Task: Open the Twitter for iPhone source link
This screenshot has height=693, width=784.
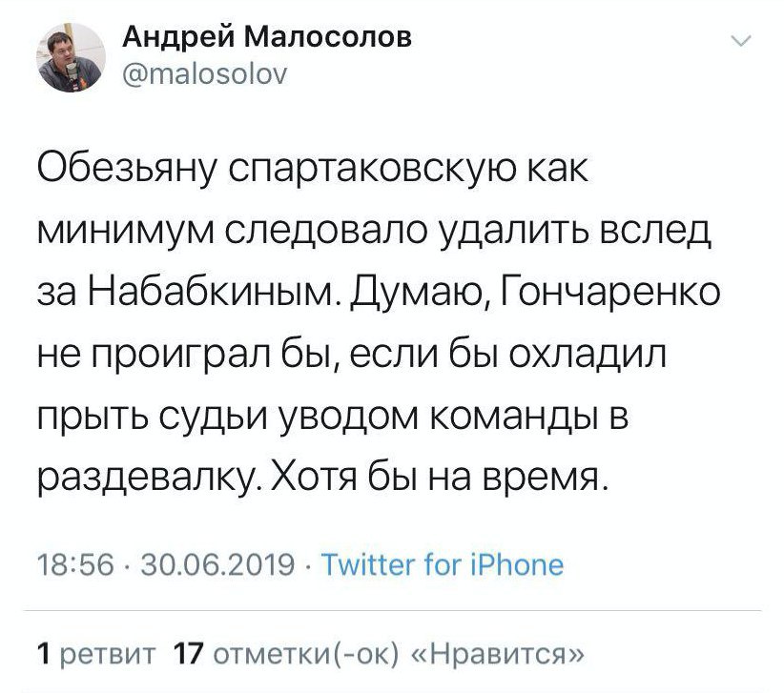Action: point(442,564)
